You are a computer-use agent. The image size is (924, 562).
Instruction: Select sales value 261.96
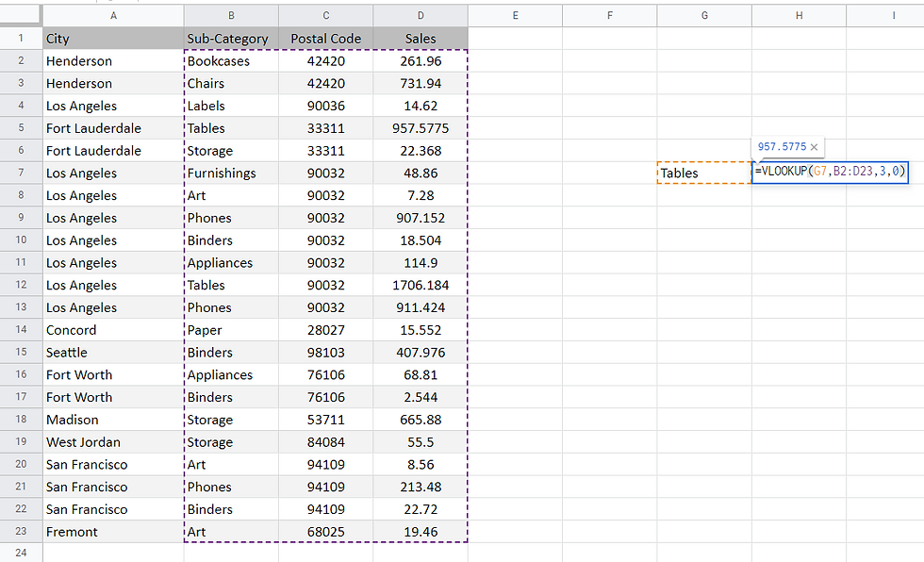(x=421, y=61)
